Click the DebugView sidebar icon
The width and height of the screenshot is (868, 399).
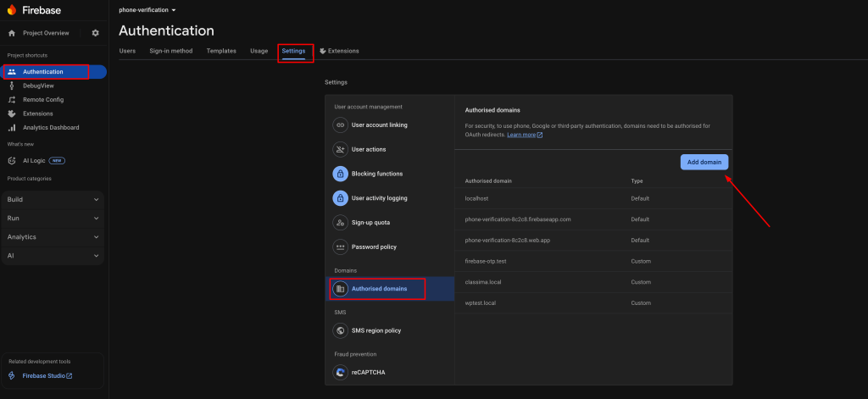[x=12, y=86]
